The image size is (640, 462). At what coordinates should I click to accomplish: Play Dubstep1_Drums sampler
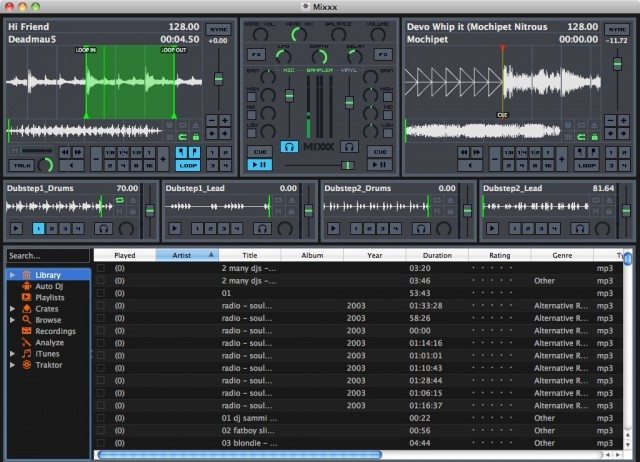tap(16, 229)
